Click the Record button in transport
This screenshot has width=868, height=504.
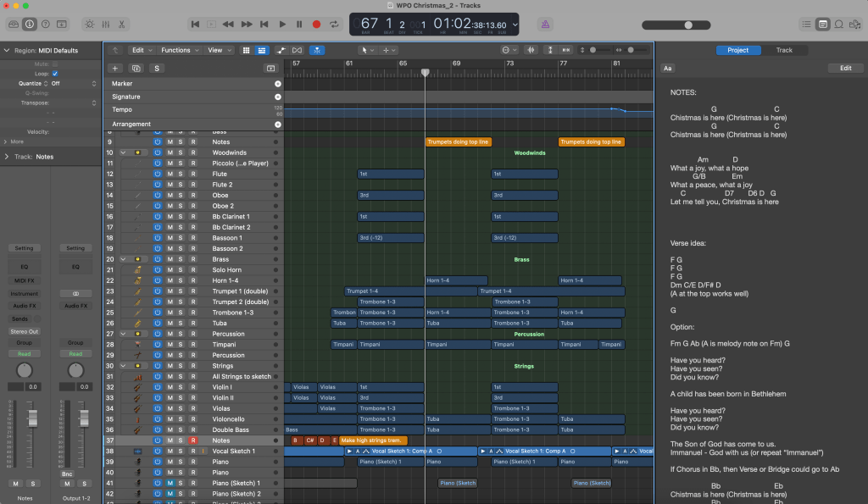(316, 25)
